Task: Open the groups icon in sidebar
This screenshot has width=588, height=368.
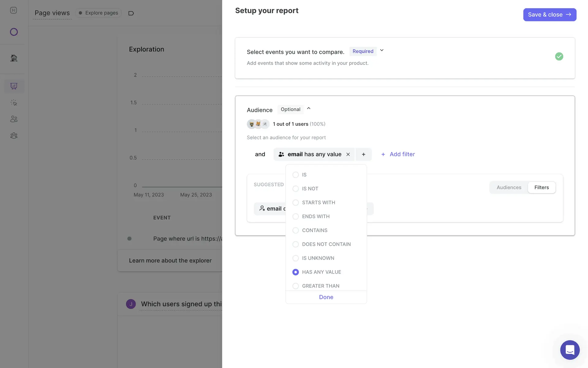Action: point(14,136)
